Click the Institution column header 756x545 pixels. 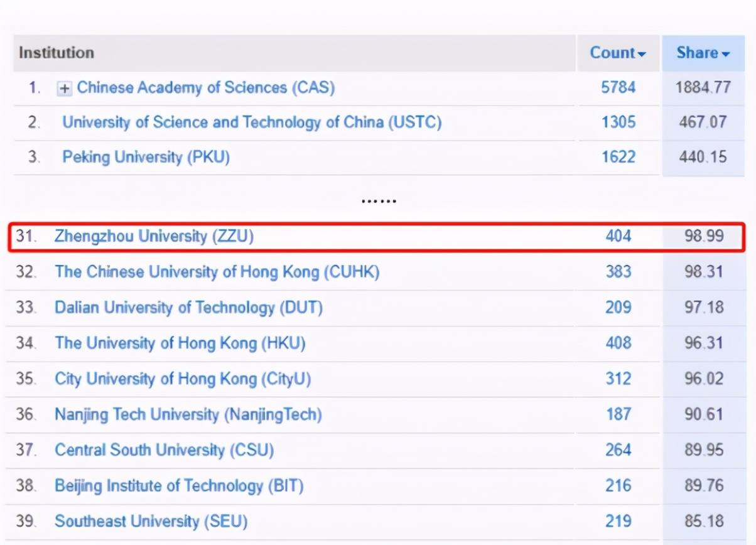pos(57,53)
